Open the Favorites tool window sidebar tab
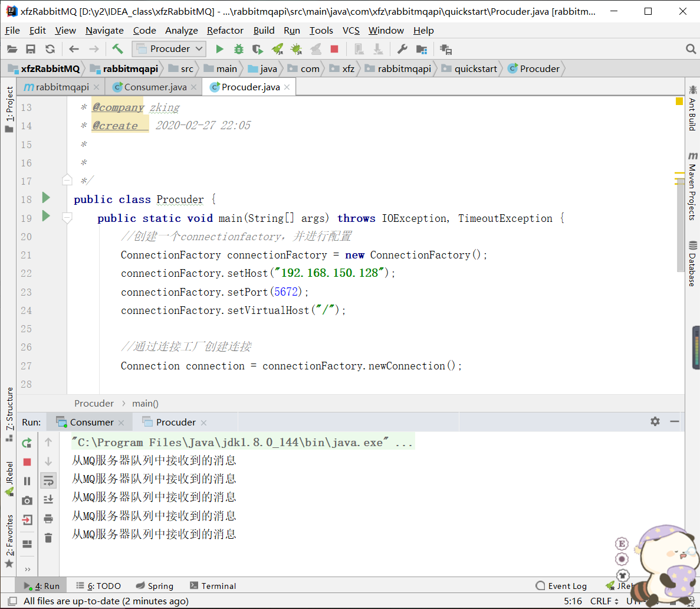 9,541
